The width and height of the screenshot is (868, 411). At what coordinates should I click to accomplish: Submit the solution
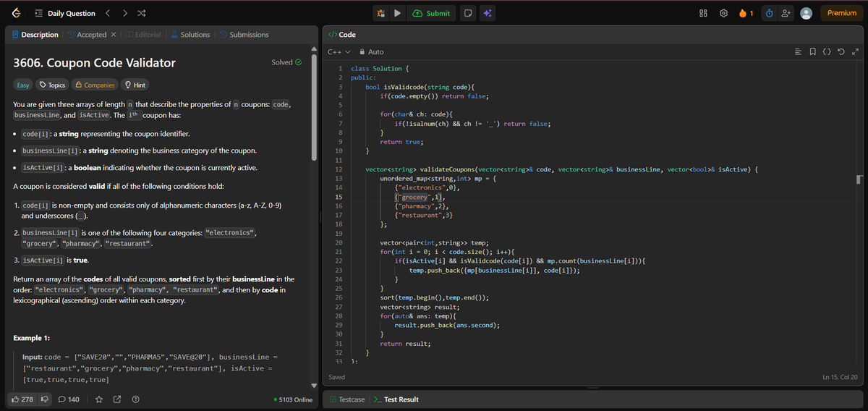click(432, 13)
